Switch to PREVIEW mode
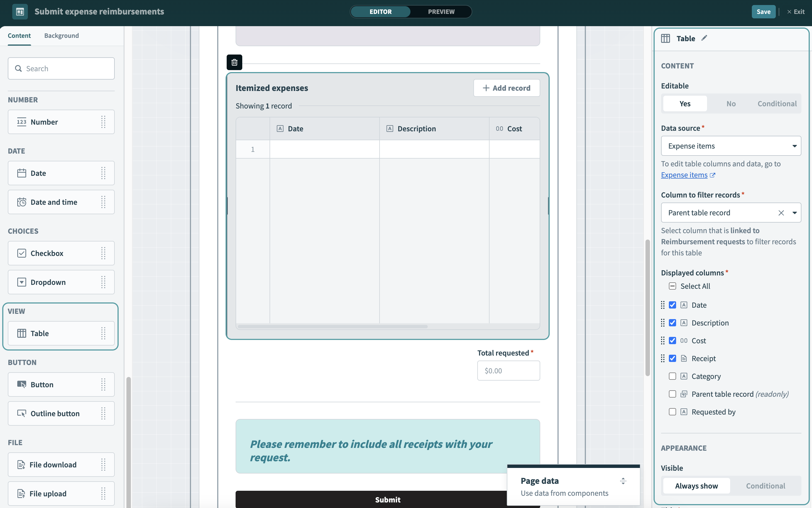 pyautogui.click(x=441, y=12)
